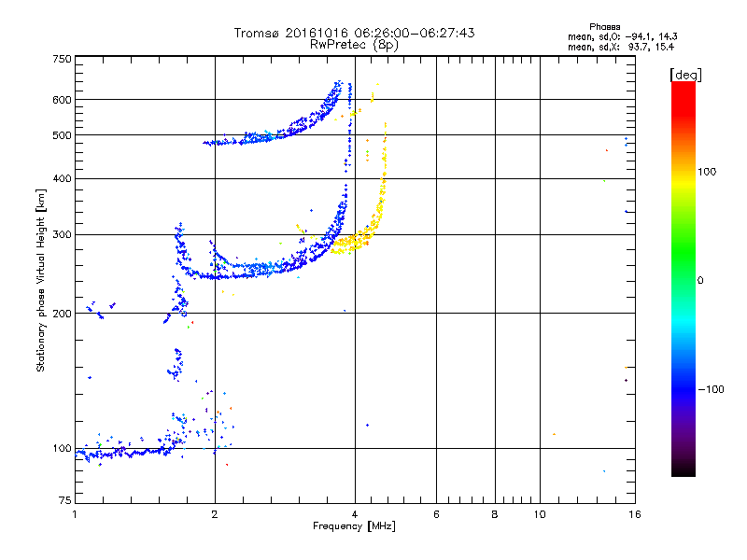The width and height of the screenshot is (747, 560).
Task: Click the y-axis tick label "300"
Action: (62, 235)
